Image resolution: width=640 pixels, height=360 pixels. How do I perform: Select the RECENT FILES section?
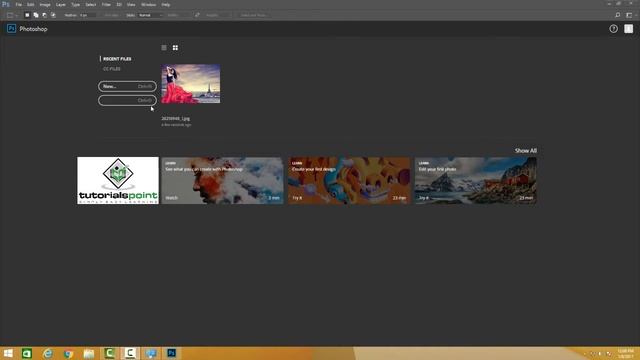[117, 59]
